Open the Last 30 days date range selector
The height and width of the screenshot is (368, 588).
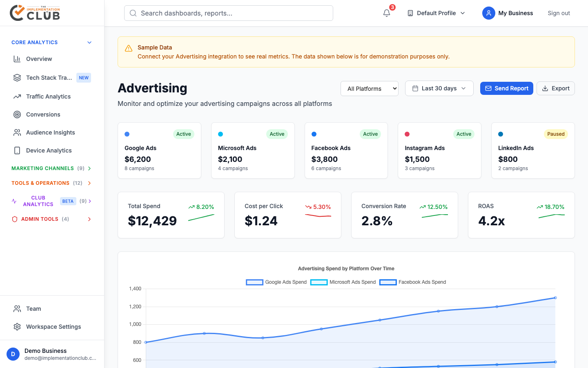click(439, 88)
